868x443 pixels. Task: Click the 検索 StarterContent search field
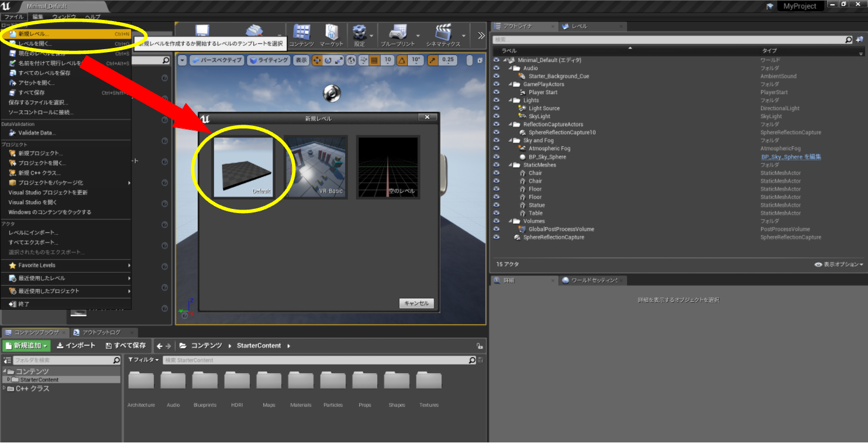click(x=320, y=360)
